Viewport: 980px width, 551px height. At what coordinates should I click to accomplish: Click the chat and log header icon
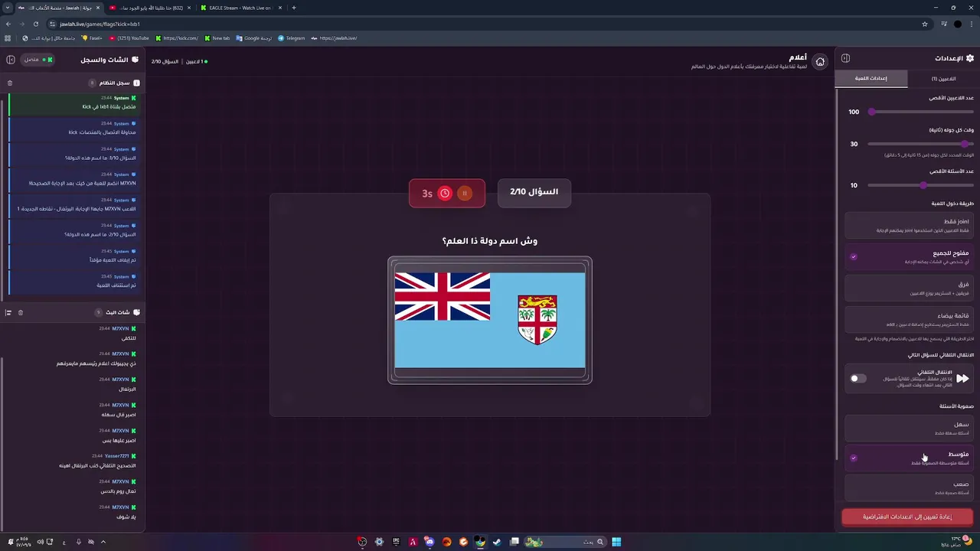[136, 60]
